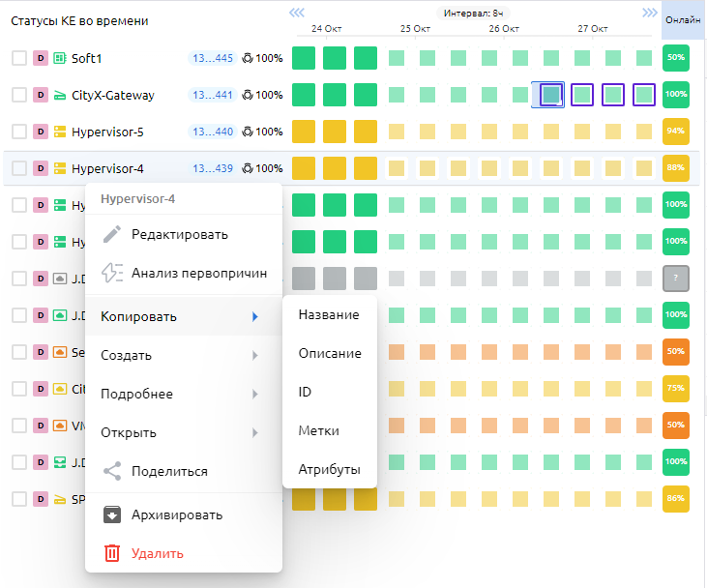Click the pencil icon next to Редактировать

click(x=113, y=234)
